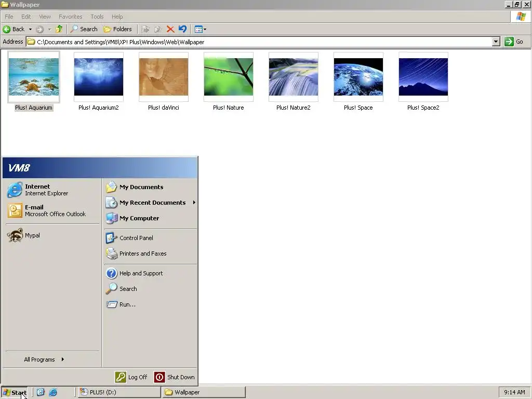Open the Back history dropdown arrow

click(x=30, y=29)
